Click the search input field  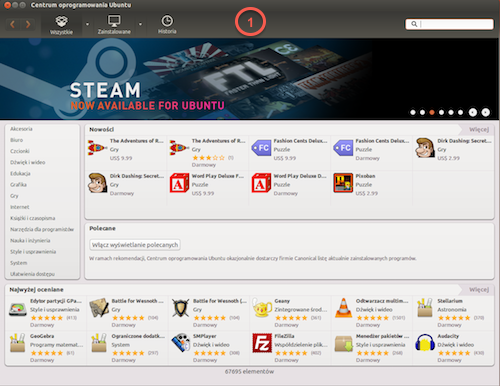click(x=449, y=24)
